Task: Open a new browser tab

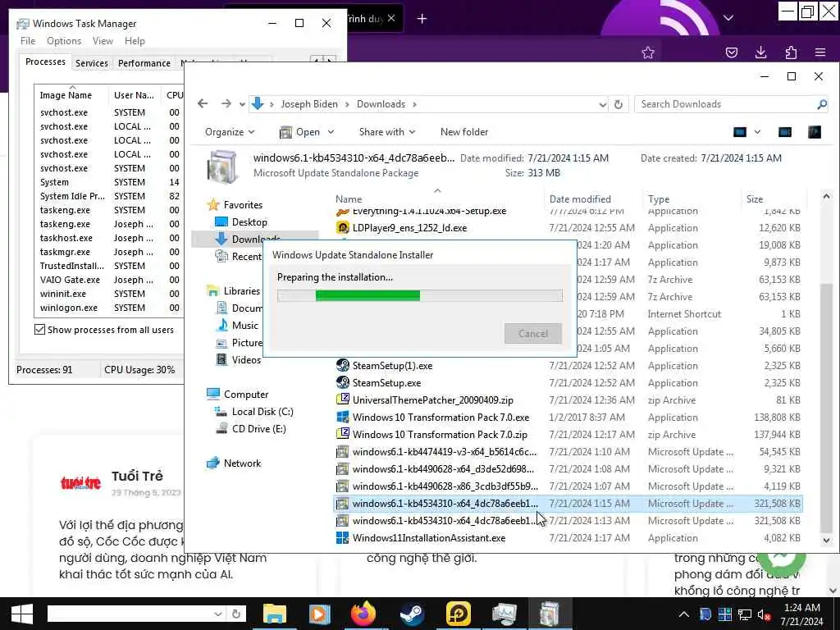Action: pyautogui.click(x=422, y=19)
